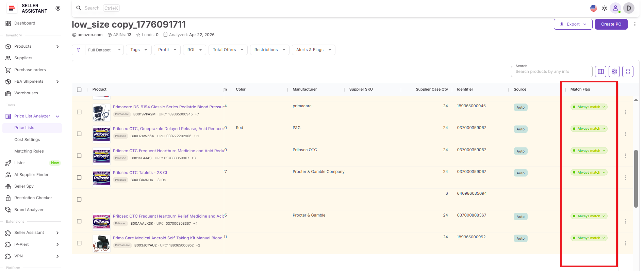Open the table settings gear icon

point(614,71)
